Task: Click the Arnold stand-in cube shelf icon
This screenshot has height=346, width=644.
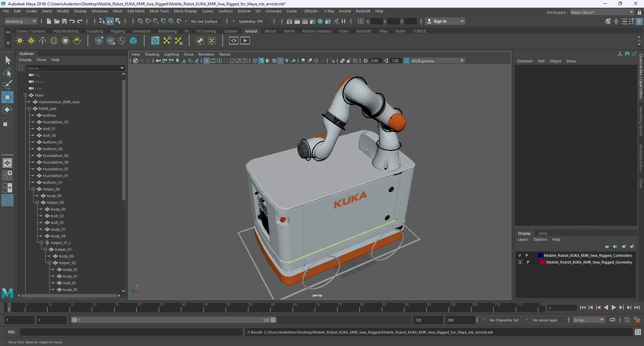Action: [99, 41]
